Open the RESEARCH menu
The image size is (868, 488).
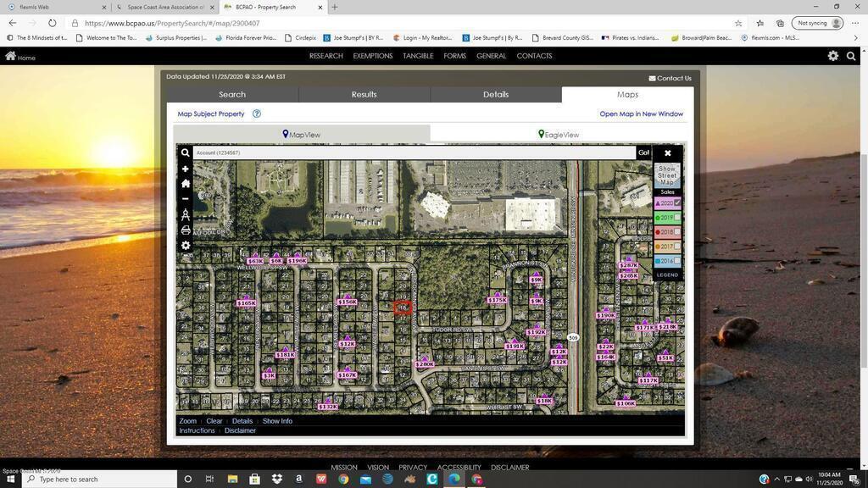[x=325, y=56]
